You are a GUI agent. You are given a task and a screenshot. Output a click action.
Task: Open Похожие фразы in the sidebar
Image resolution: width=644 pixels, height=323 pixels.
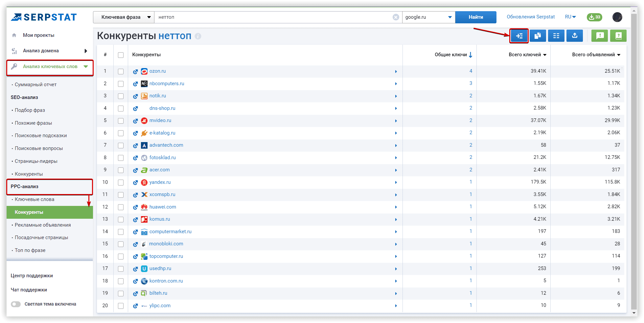click(x=33, y=123)
